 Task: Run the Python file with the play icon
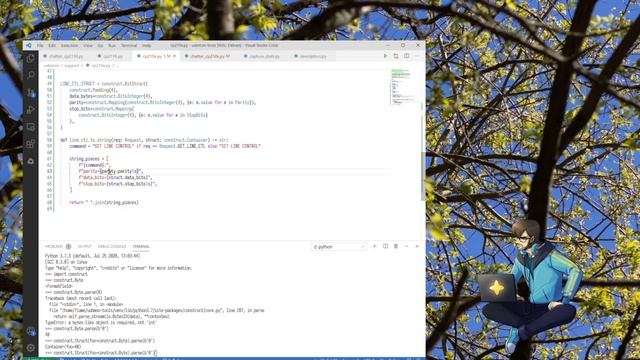pos(385,56)
